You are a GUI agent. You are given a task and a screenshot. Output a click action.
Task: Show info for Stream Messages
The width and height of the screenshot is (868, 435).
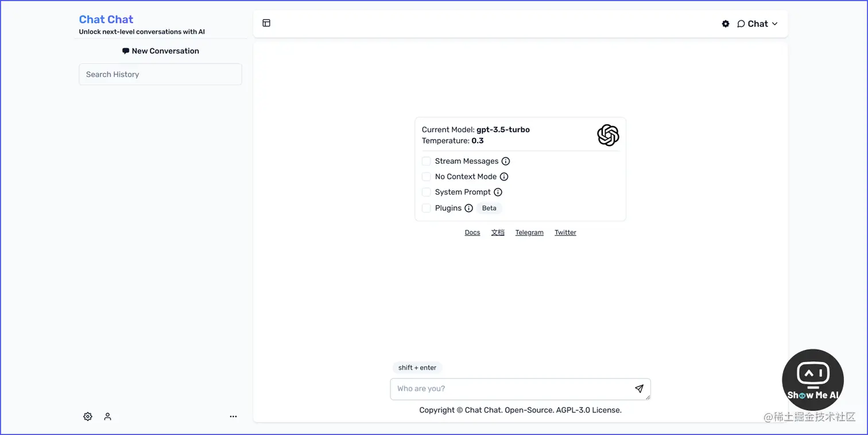click(x=506, y=161)
